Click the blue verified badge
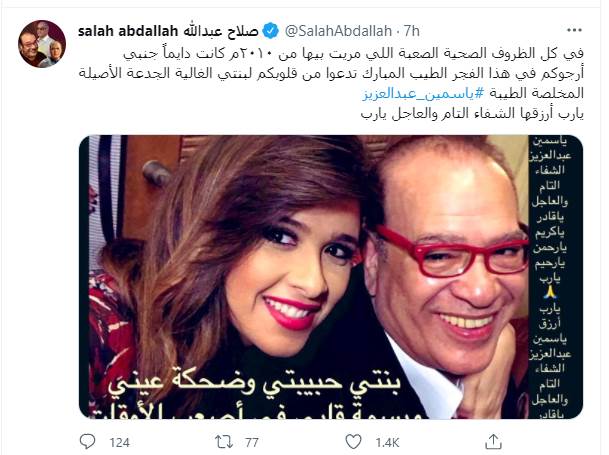The height and width of the screenshot is (455, 609). [x=271, y=31]
